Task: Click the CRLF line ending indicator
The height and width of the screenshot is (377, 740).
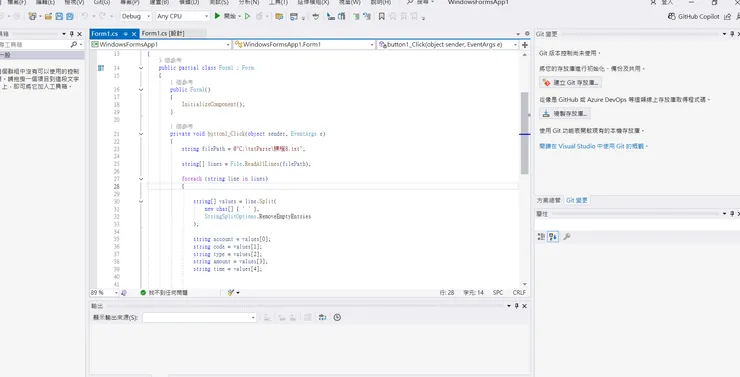Action: (x=519, y=293)
